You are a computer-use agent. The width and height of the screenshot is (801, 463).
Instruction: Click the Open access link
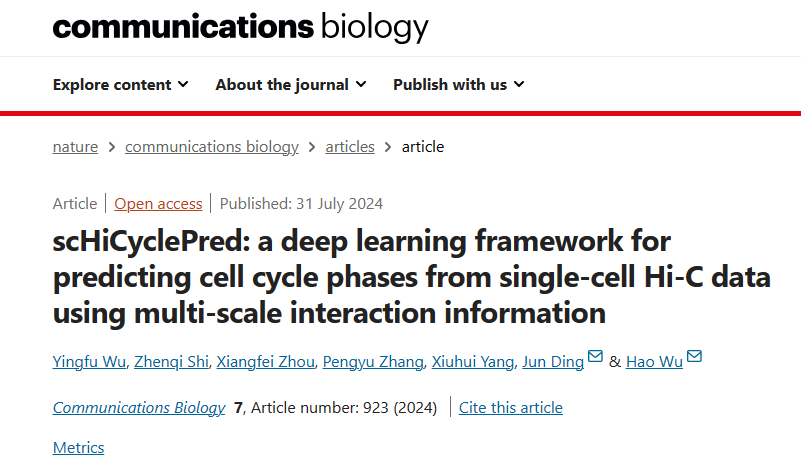tap(158, 203)
